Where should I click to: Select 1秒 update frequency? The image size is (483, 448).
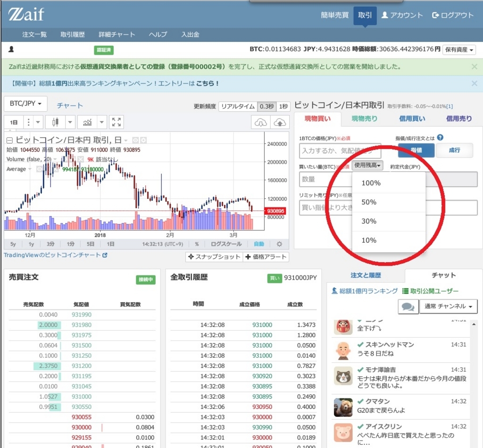(x=283, y=107)
